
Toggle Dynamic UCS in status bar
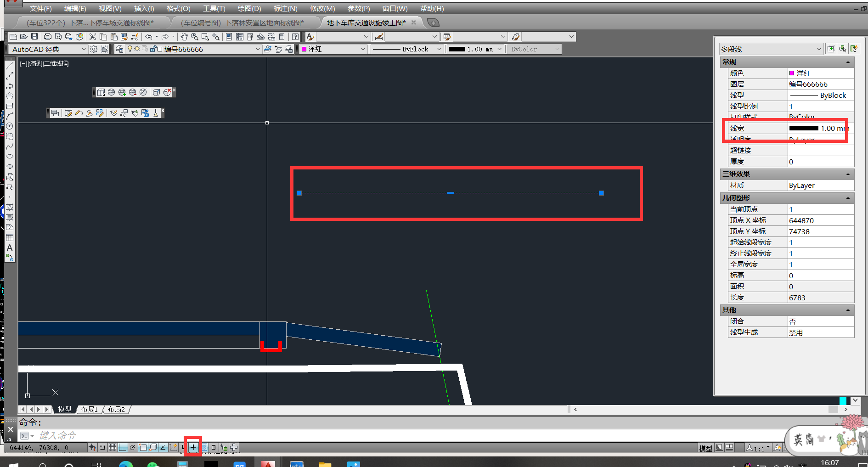tap(173, 447)
